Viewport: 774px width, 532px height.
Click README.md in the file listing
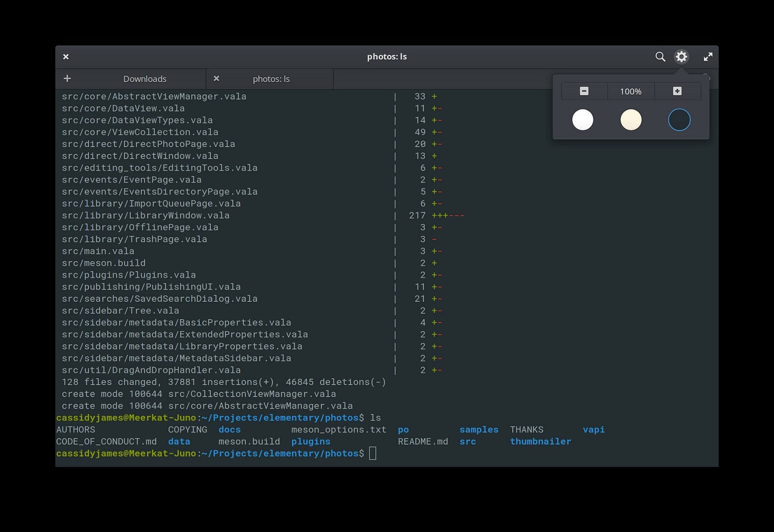click(x=423, y=441)
